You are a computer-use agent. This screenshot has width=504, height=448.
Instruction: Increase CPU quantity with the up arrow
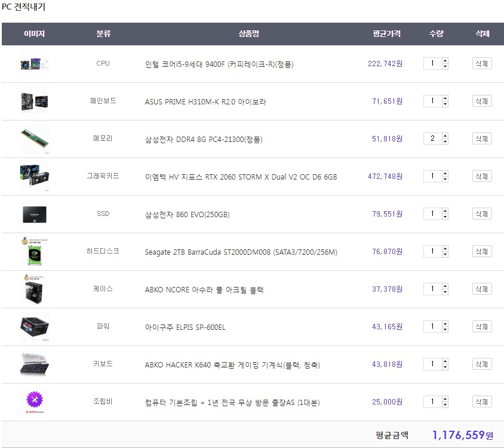[x=445, y=61]
